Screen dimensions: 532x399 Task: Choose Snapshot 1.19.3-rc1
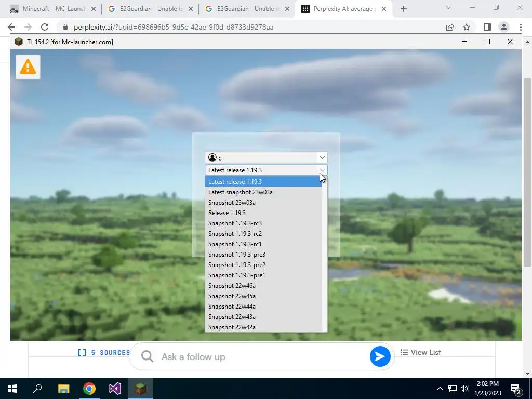[263, 244]
